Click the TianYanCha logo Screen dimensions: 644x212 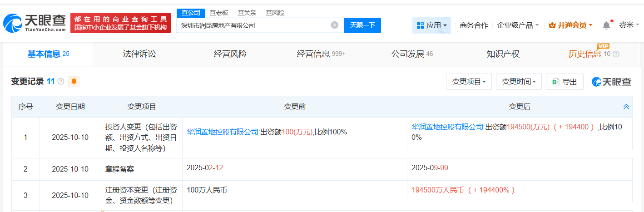[35, 23]
